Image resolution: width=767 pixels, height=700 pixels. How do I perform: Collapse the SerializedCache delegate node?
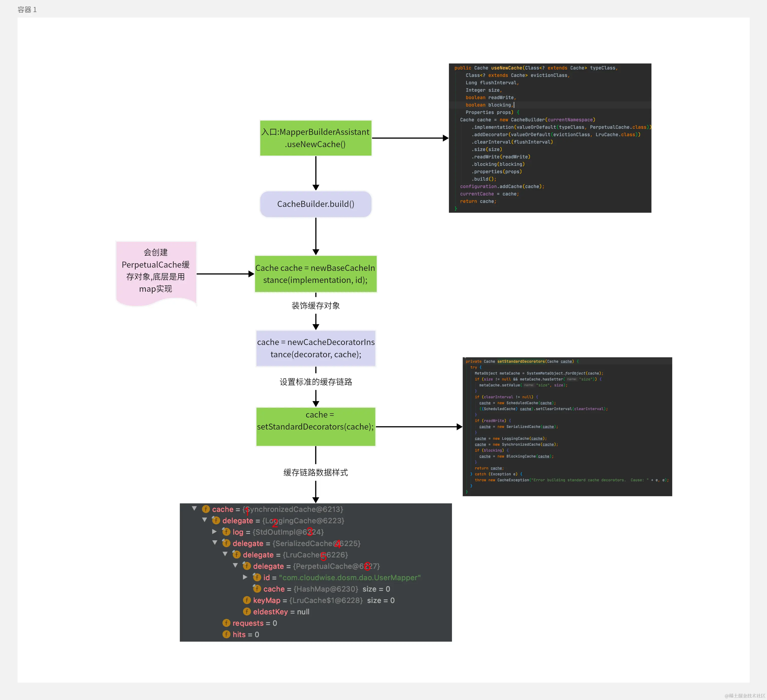tap(215, 543)
